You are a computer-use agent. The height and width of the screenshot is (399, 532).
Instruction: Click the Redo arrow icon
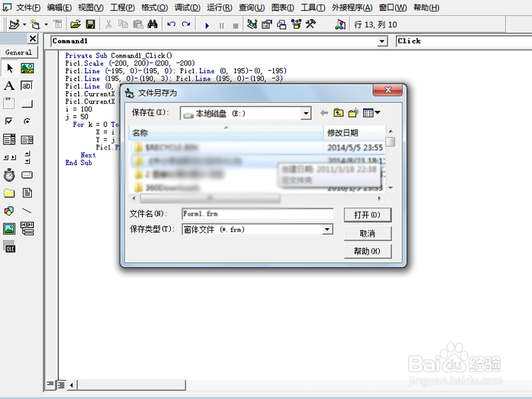(186, 25)
